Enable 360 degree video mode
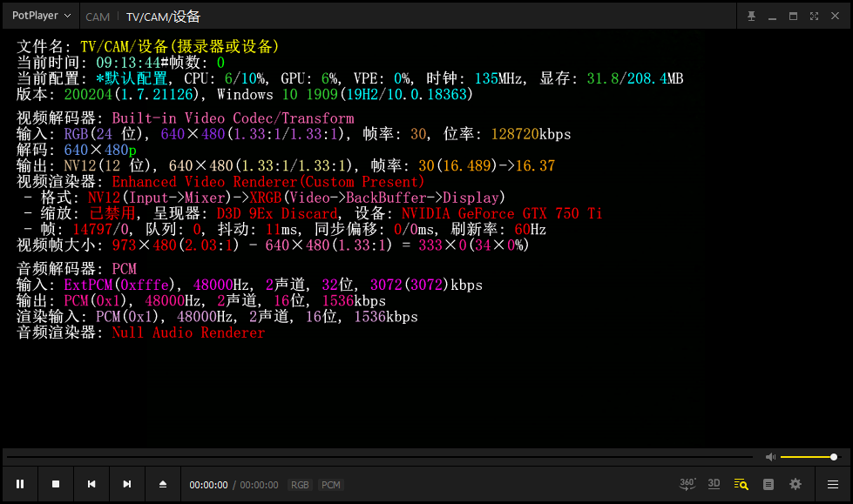 pyautogui.click(x=687, y=484)
